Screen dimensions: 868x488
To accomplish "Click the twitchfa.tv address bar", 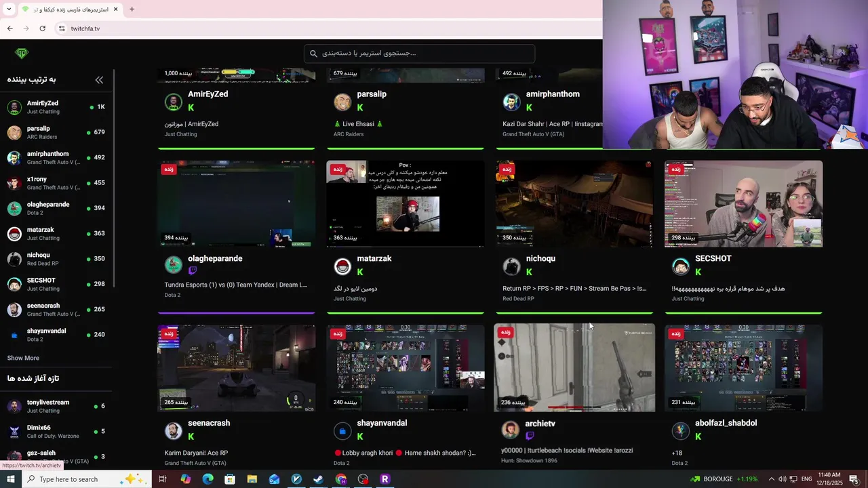I will pos(325,28).
